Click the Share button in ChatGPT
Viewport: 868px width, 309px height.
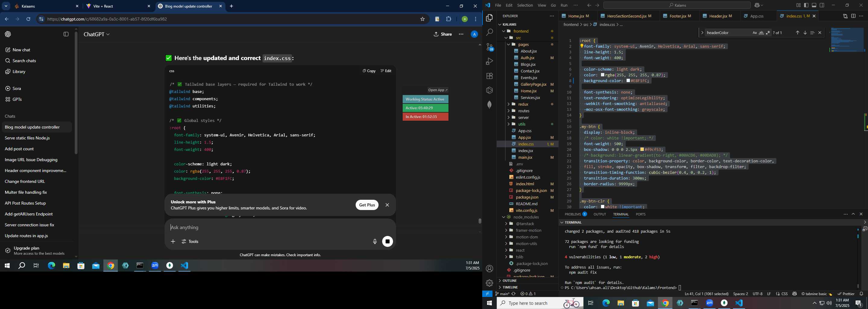443,34
